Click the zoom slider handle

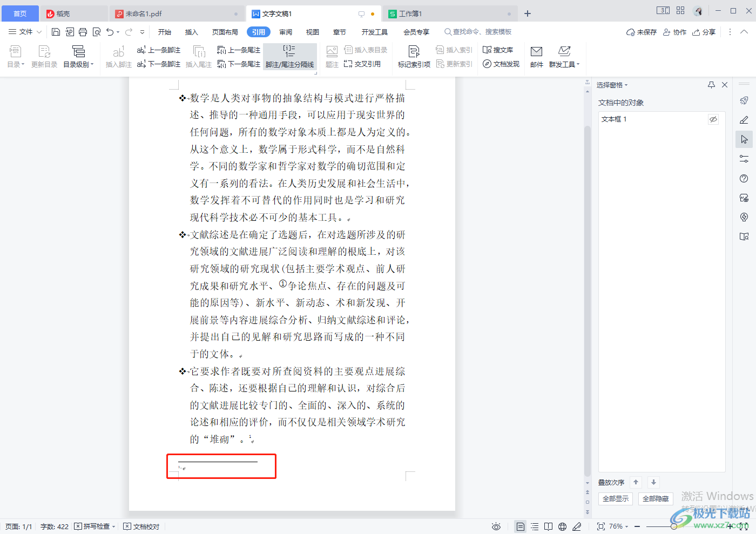click(674, 526)
